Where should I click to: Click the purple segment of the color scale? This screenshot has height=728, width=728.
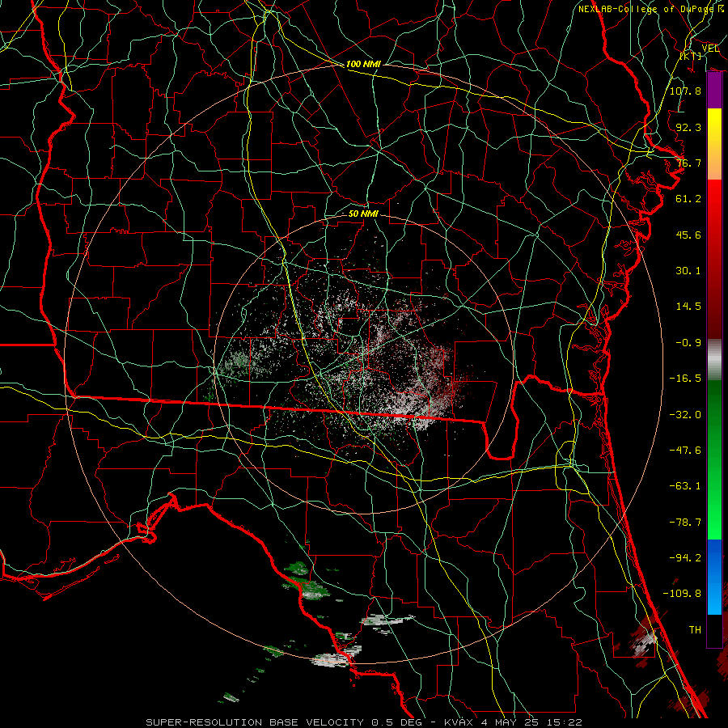coord(714,91)
